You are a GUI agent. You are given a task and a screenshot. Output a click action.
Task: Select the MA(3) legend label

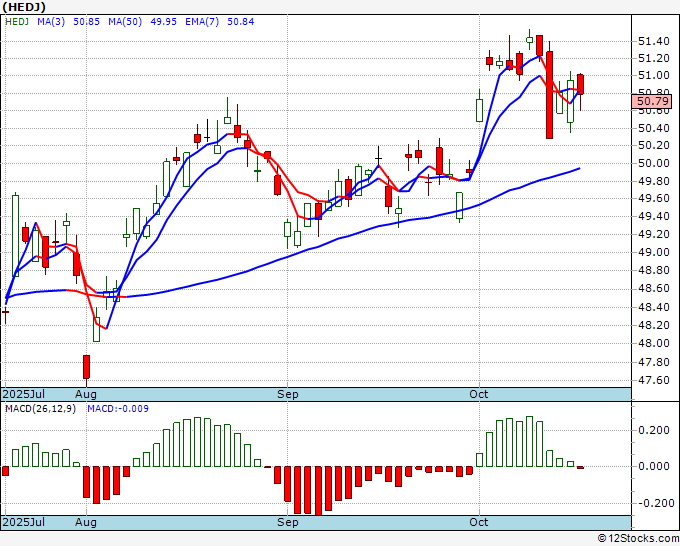[x=51, y=21]
